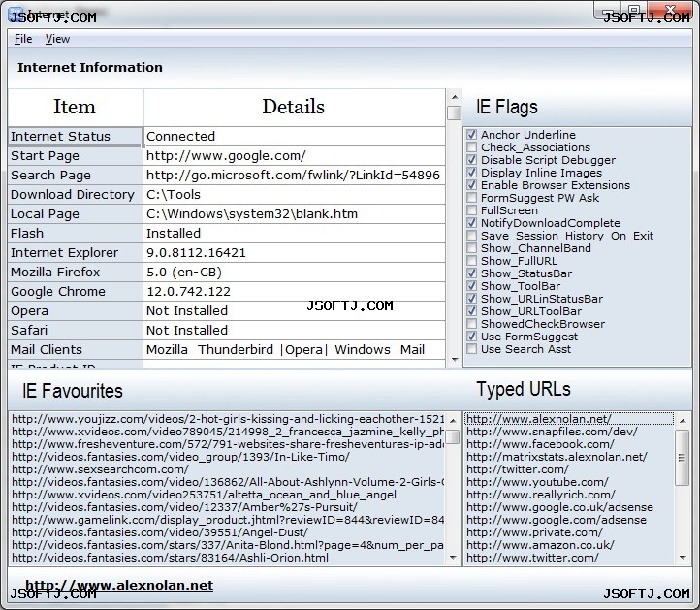This screenshot has height=610, width=700.
Task: Select typed URL http://matrixstats.alexnolan.net/
Action: (569, 457)
